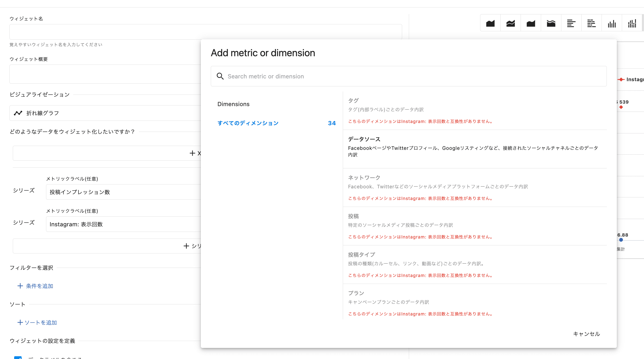Select the stacked column chart icon
This screenshot has height=359, width=644.
pos(632,24)
